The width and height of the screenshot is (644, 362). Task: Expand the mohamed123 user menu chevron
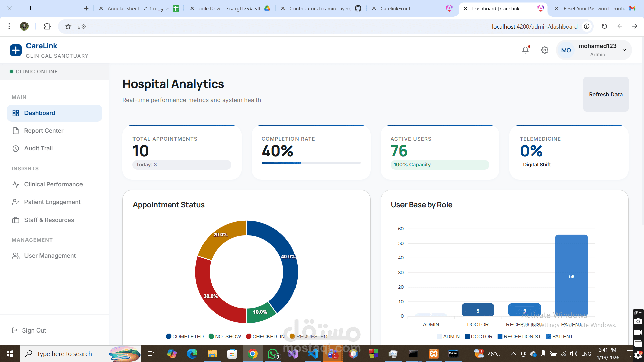[624, 50]
